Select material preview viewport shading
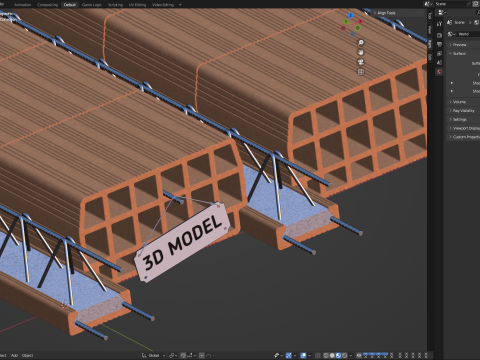Viewport: 480px width, 360px height. pos(338,355)
